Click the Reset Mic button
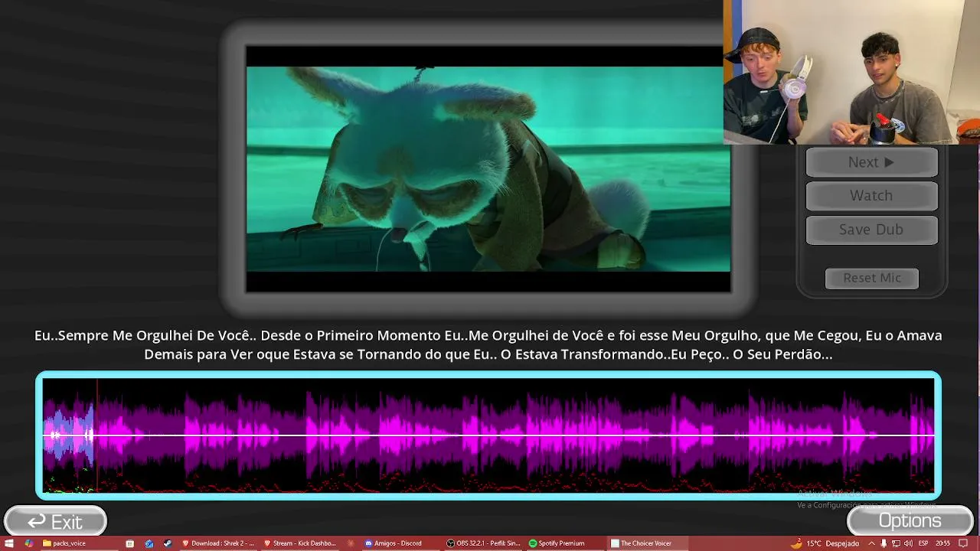980x551 pixels. tap(872, 278)
